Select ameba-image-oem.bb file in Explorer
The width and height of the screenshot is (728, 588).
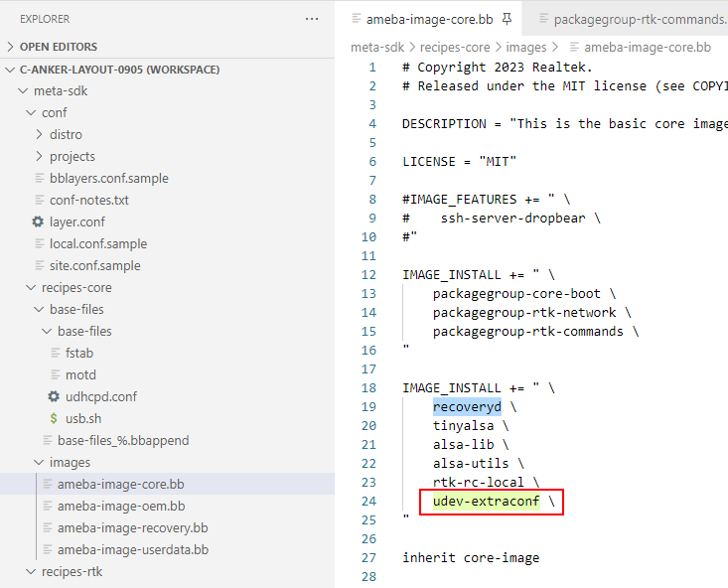pos(120,506)
